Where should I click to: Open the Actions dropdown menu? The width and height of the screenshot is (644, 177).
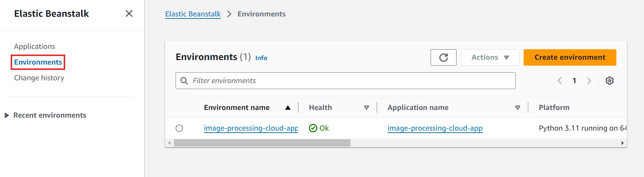[490, 58]
